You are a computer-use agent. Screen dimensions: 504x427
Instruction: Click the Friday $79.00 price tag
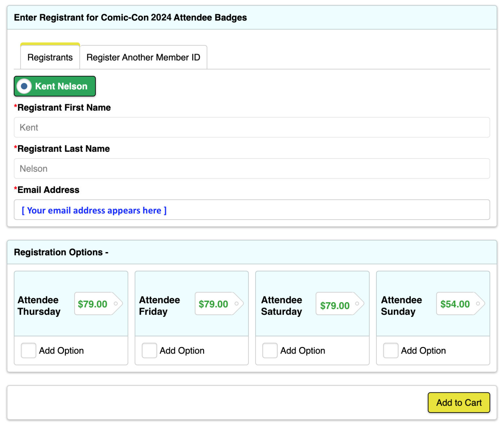(x=219, y=304)
